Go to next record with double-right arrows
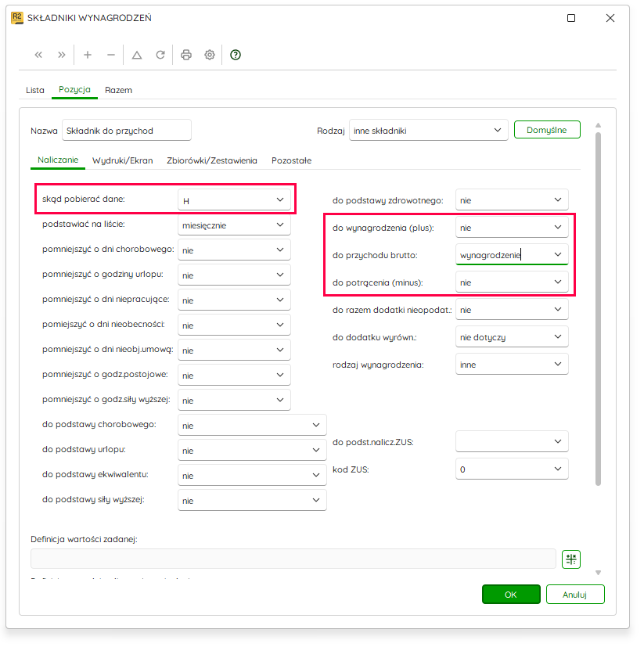 62,55
